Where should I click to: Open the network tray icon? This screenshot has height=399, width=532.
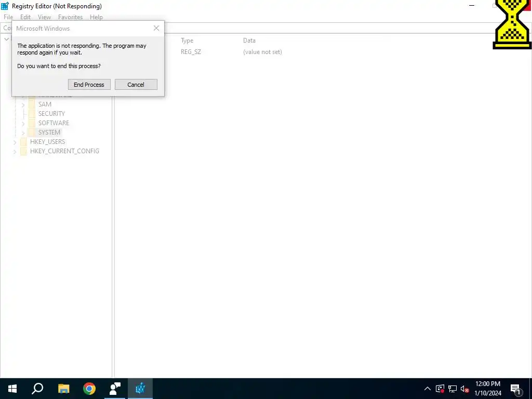coord(453,389)
